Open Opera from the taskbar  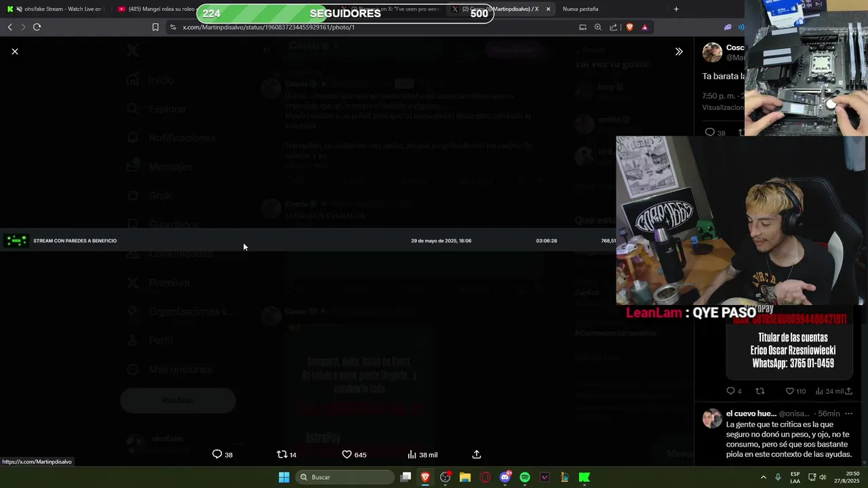485,477
